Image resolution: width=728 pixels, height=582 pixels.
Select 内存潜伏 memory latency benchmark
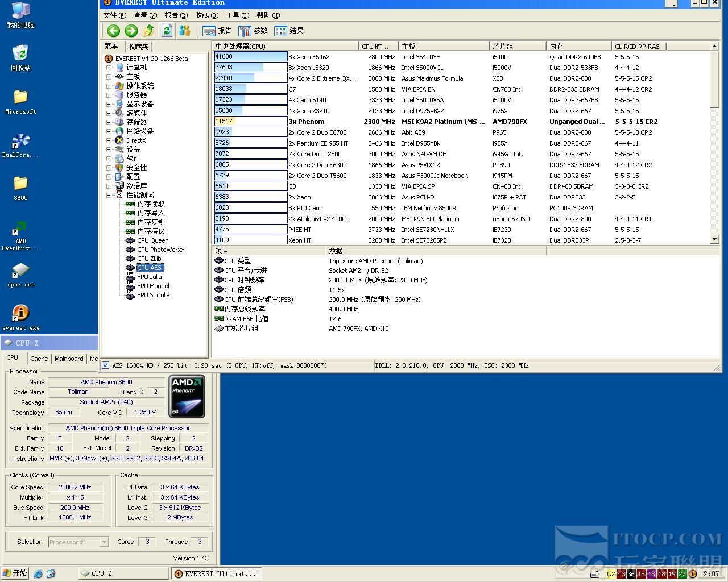151,231
